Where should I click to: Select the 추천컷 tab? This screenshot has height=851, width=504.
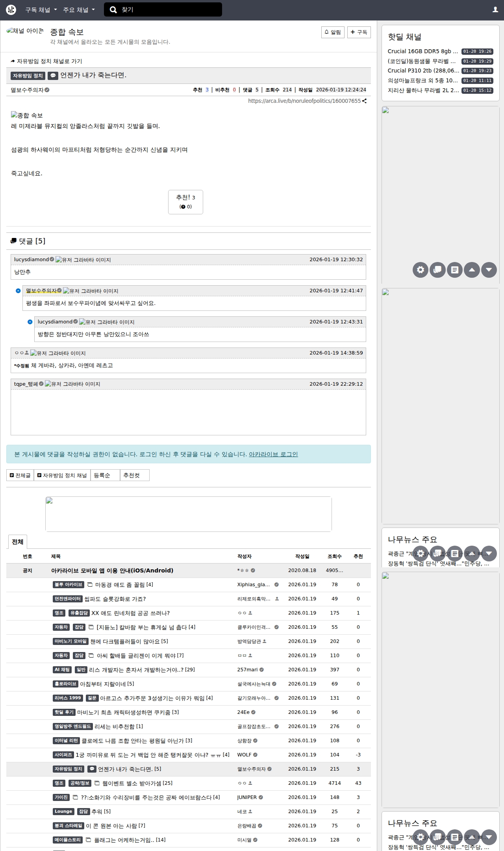pyautogui.click(x=135, y=476)
